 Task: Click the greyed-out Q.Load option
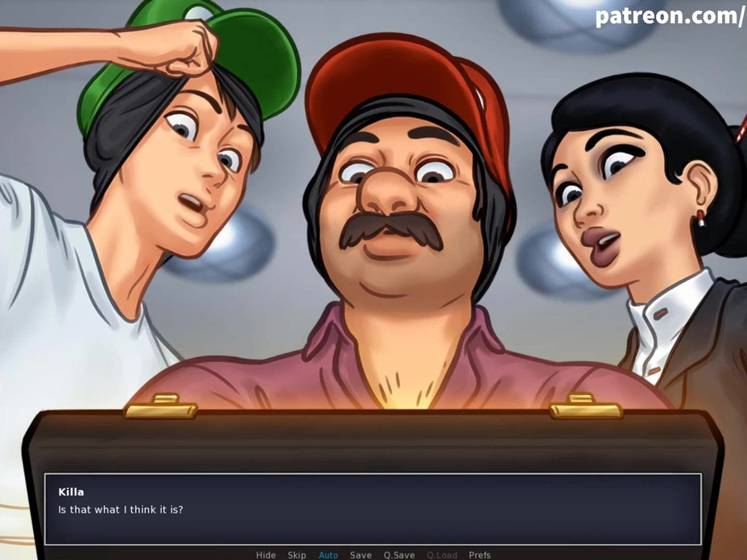[442, 555]
